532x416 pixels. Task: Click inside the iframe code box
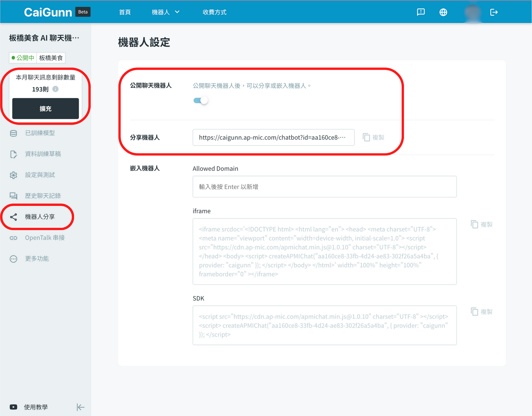point(325,251)
